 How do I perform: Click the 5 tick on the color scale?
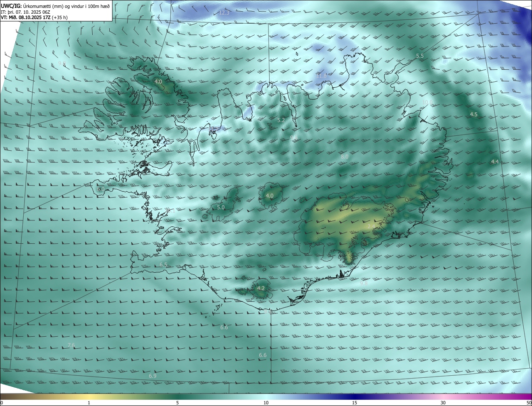coord(177,403)
